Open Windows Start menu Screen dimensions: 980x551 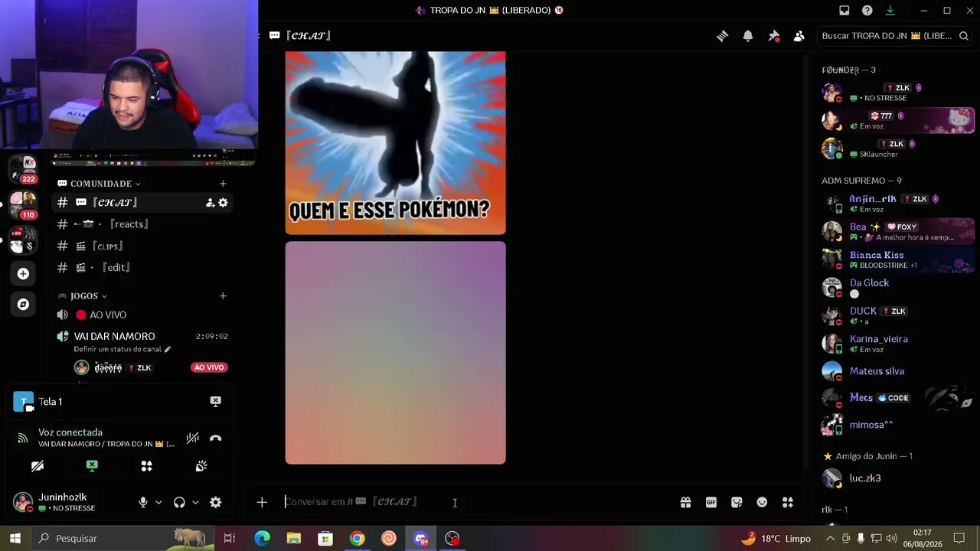(15, 539)
